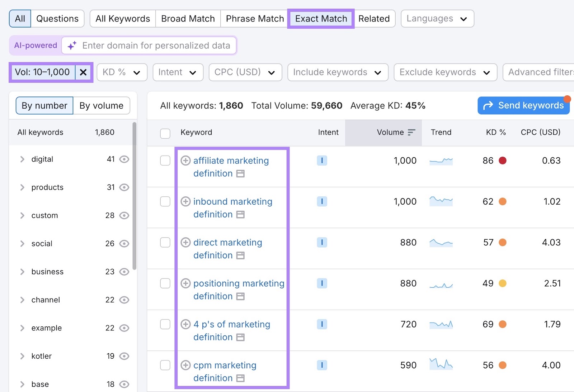Click the Send keywords button
This screenshot has width=574, height=392.
pos(523,105)
